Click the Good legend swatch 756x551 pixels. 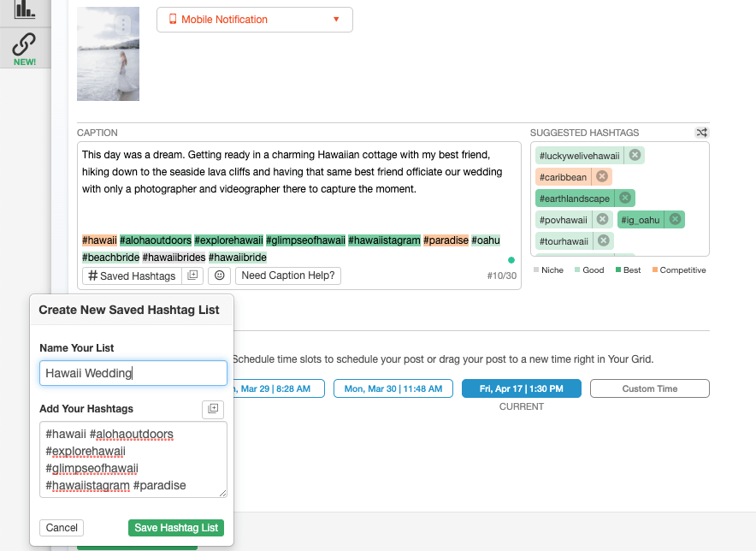coord(577,270)
